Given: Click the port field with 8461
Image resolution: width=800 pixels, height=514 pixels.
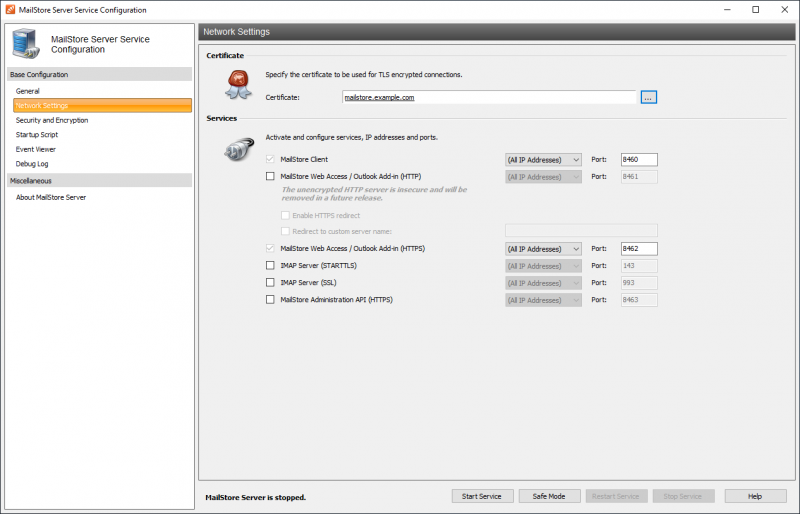Looking at the screenshot, I should 639,177.
